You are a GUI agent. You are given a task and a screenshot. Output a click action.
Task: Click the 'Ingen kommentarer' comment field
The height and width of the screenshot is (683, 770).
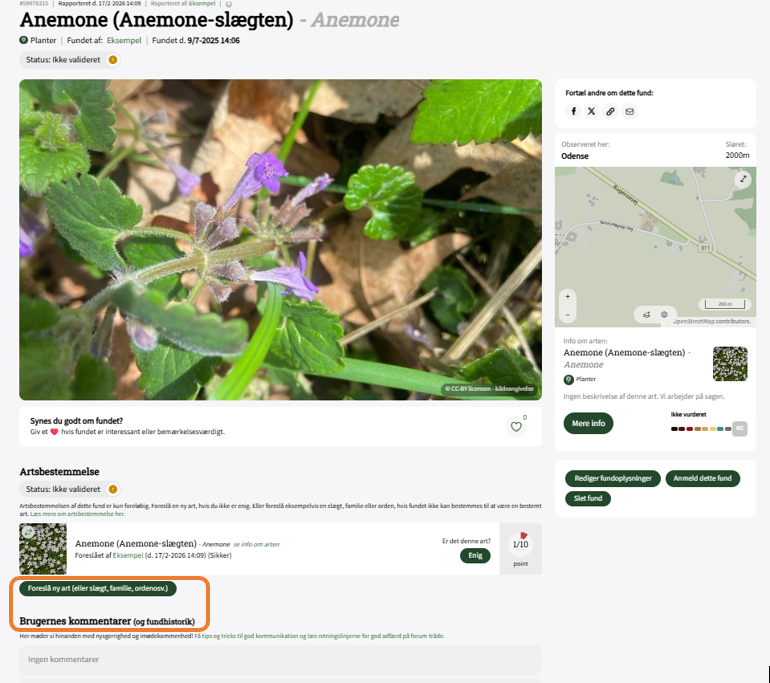pos(280,660)
